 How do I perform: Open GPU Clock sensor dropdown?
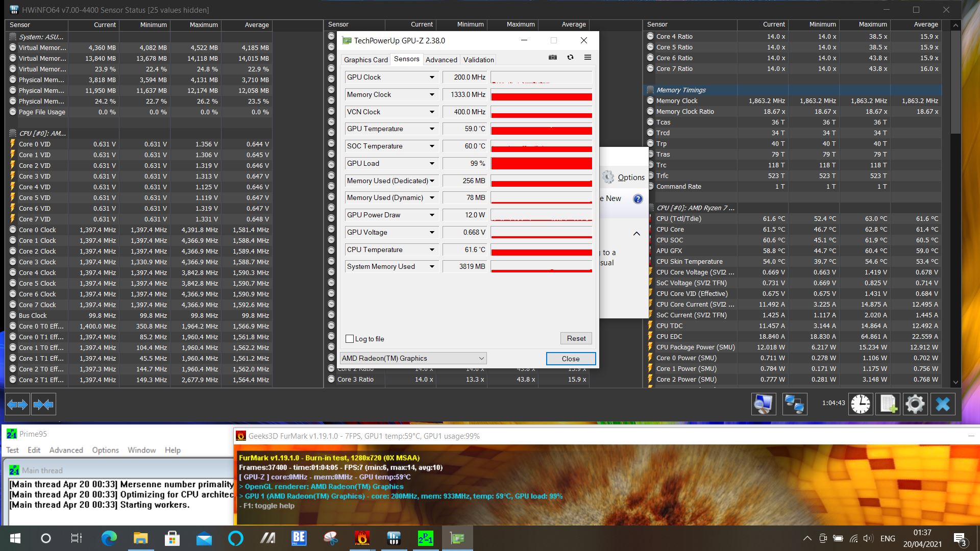pyautogui.click(x=432, y=77)
